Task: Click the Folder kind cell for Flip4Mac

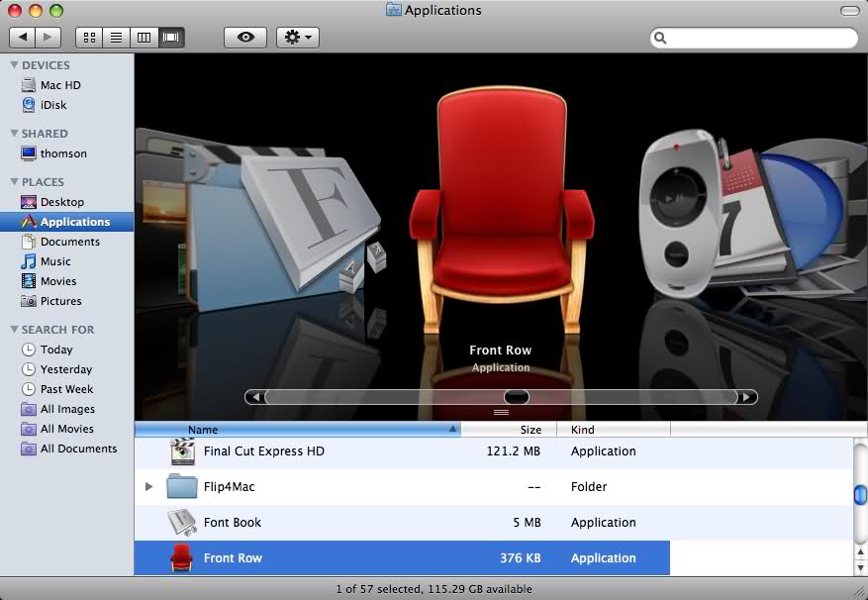Action: coord(589,486)
